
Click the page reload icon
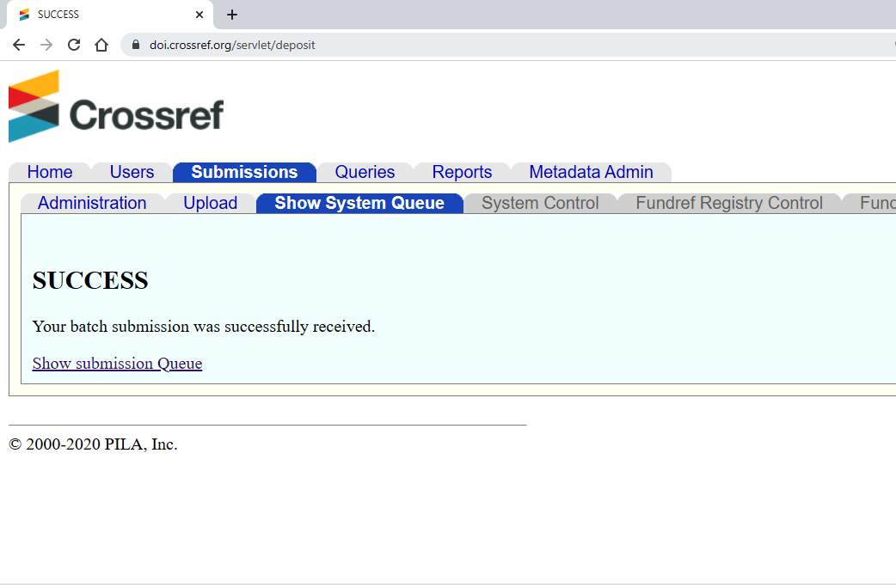point(73,44)
